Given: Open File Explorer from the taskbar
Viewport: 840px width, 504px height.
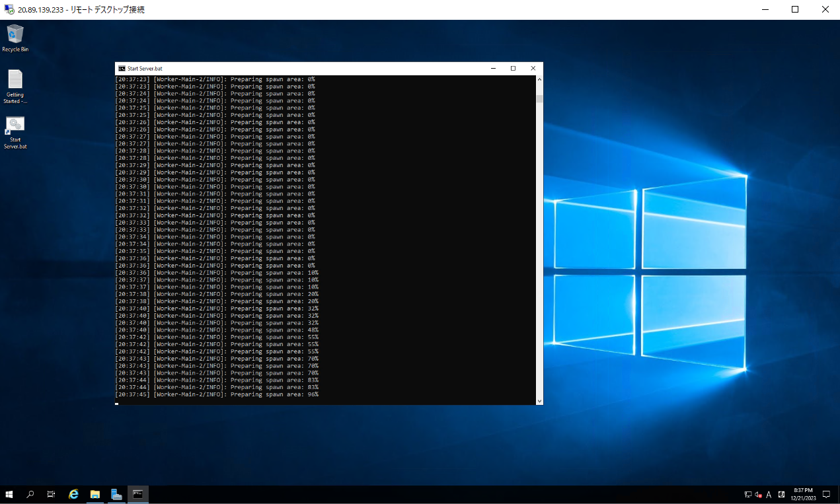Looking at the screenshot, I should (95, 494).
